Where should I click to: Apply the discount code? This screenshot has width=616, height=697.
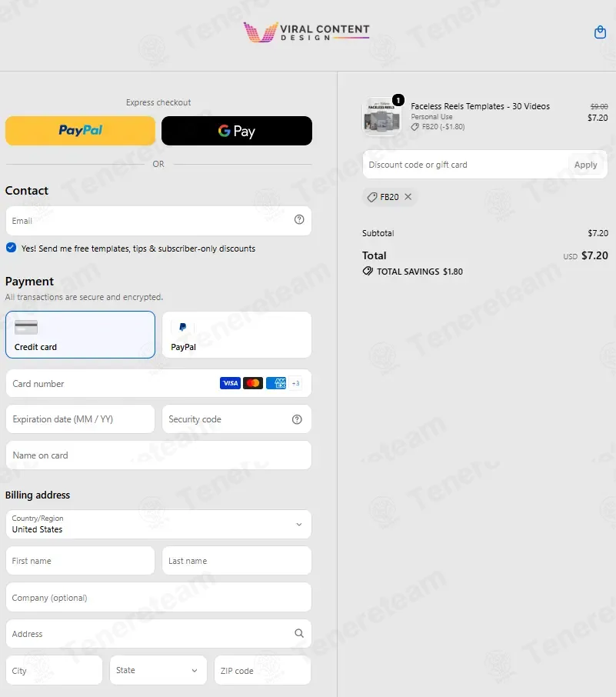coord(585,165)
